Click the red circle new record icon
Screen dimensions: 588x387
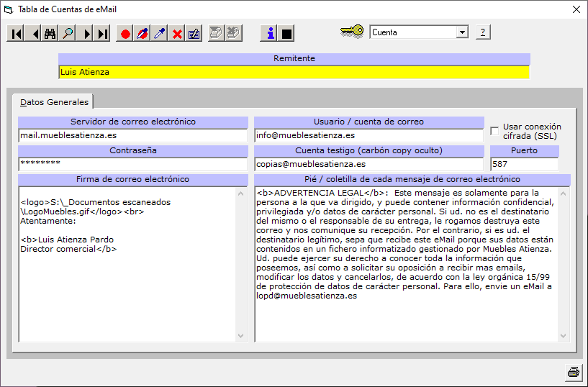click(x=125, y=33)
